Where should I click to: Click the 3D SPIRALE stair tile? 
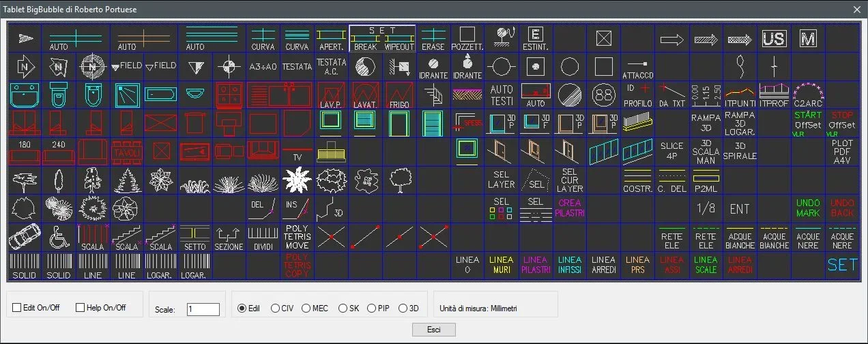[740, 151]
